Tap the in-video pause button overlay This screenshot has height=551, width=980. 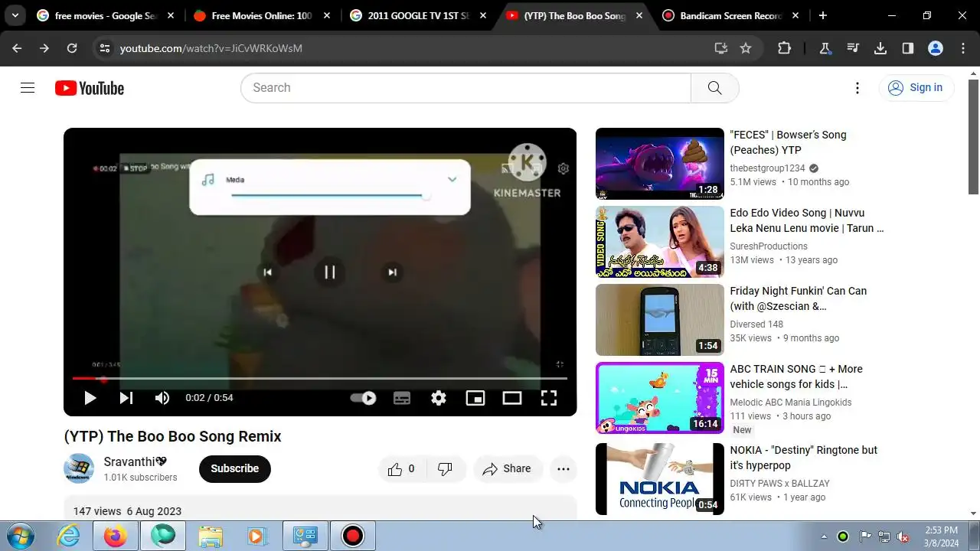coord(330,272)
